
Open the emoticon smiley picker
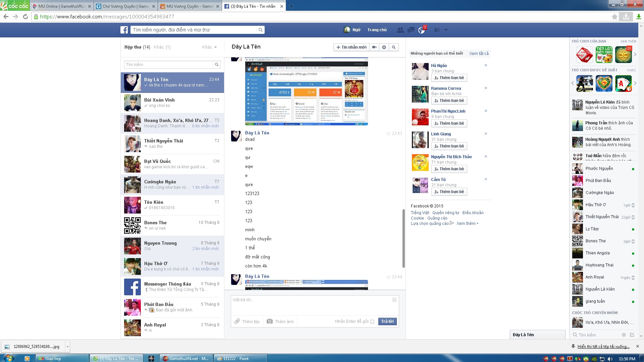[x=394, y=300]
